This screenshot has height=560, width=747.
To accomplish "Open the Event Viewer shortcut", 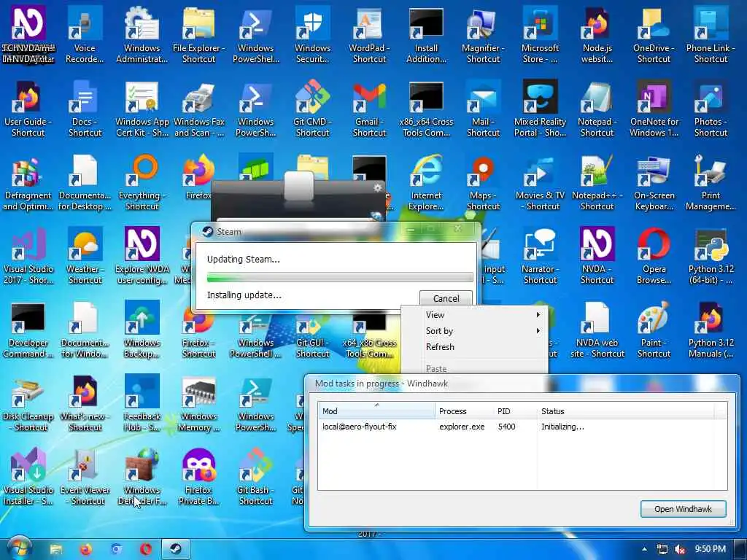I will click(x=85, y=477).
